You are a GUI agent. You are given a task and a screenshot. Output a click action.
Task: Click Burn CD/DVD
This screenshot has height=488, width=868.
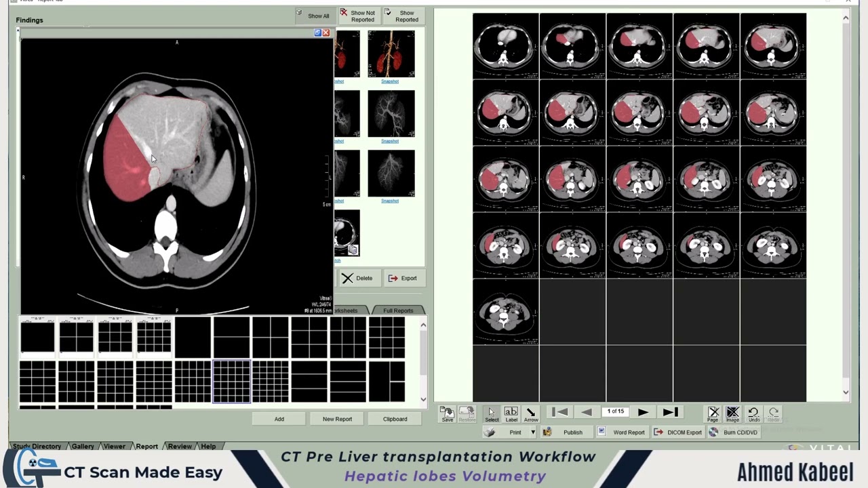(733, 432)
